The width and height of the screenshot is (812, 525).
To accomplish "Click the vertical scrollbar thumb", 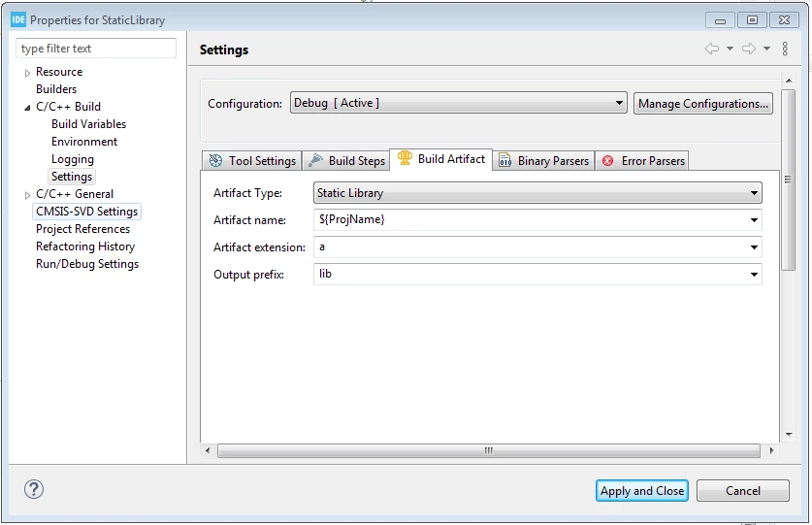I will [788, 180].
